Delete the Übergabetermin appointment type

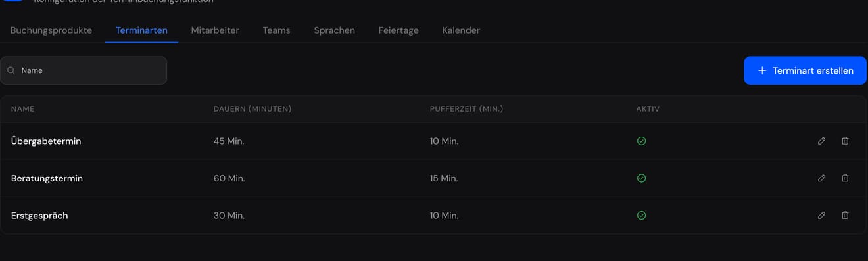(845, 141)
